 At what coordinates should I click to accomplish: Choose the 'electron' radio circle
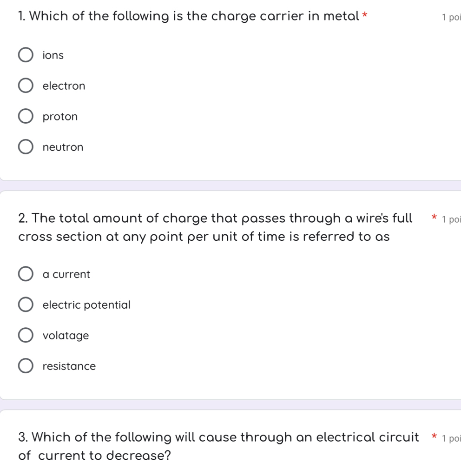tap(26, 86)
